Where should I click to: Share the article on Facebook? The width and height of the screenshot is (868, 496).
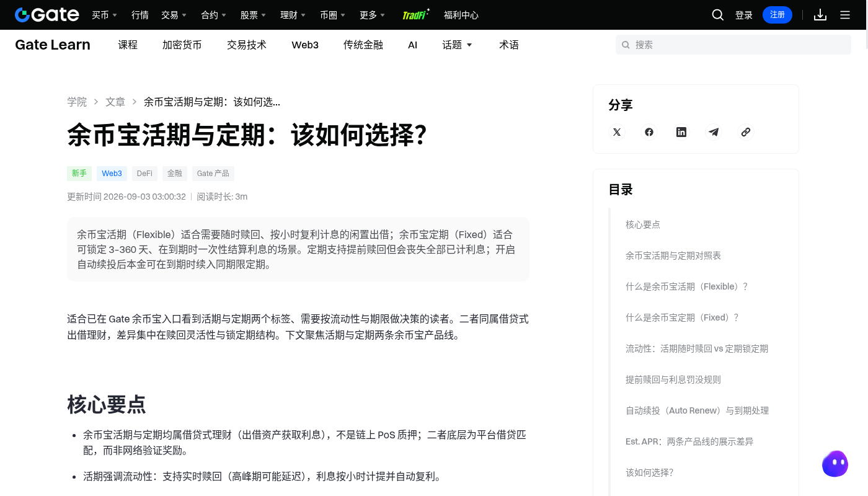pos(649,132)
